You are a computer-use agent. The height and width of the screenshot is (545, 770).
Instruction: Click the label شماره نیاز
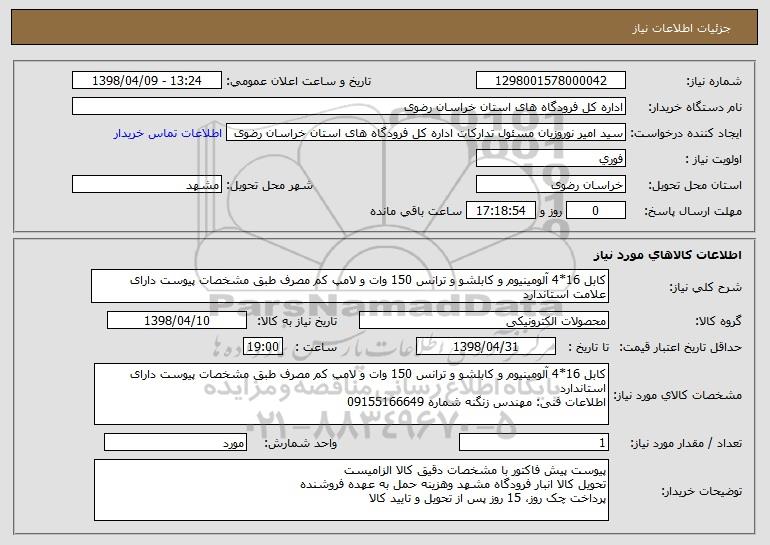[714, 81]
